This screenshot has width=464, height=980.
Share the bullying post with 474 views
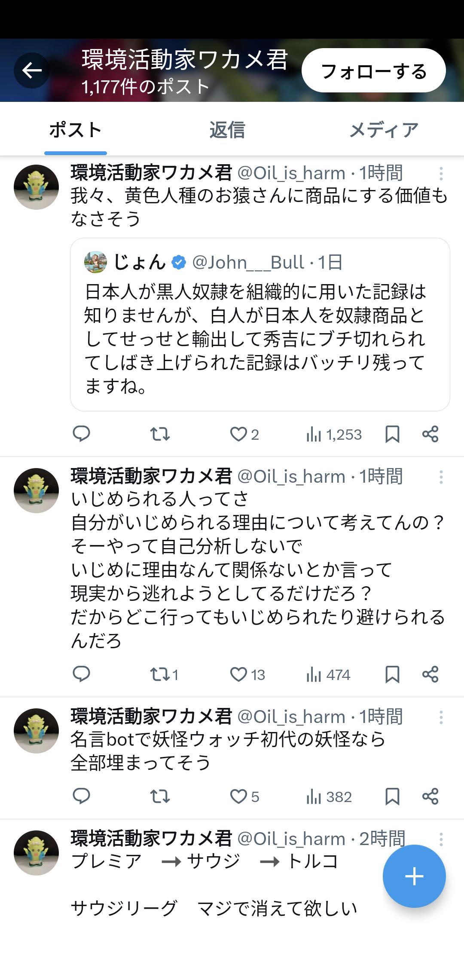[430, 674]
